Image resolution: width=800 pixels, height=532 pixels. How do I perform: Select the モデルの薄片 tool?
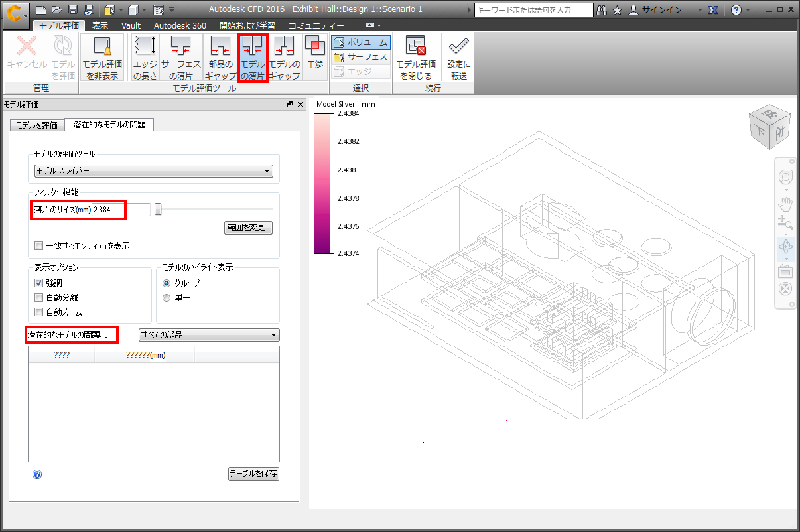(x=253, y=57)
